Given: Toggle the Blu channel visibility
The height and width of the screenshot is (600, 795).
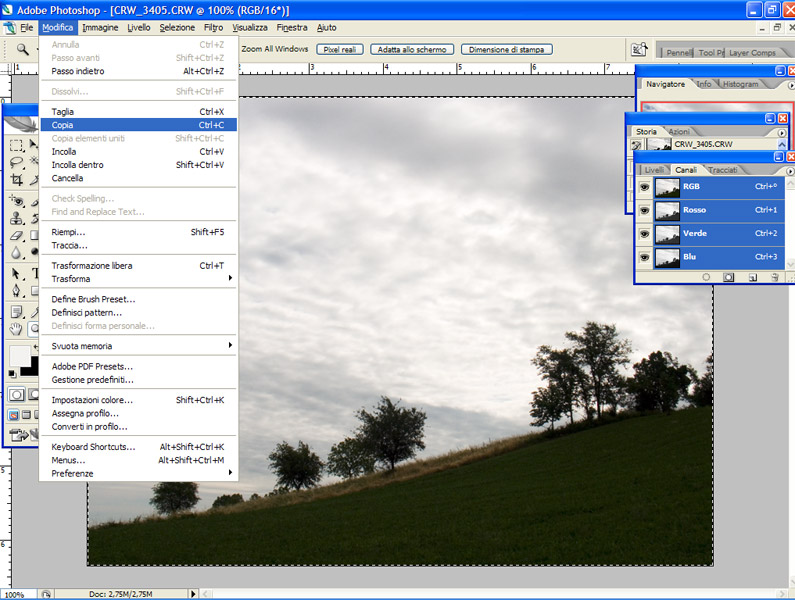Looking at the screenshot, I should pos(645,257).
